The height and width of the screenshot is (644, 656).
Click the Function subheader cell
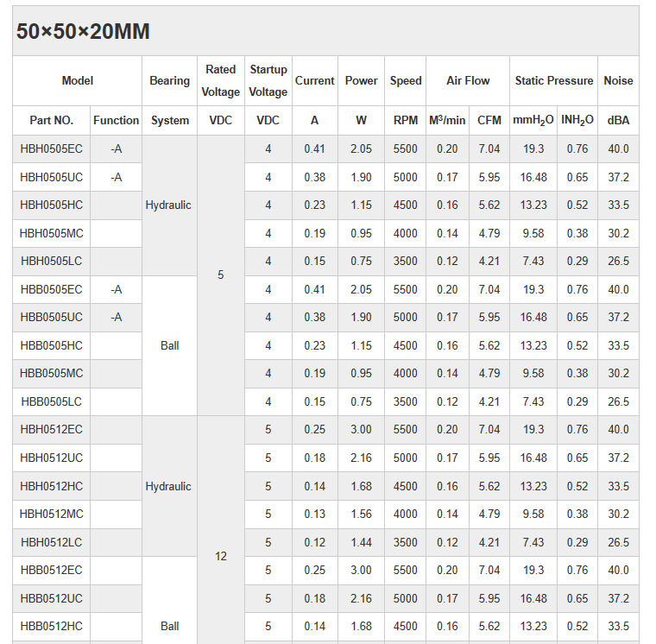coord(117,121)
